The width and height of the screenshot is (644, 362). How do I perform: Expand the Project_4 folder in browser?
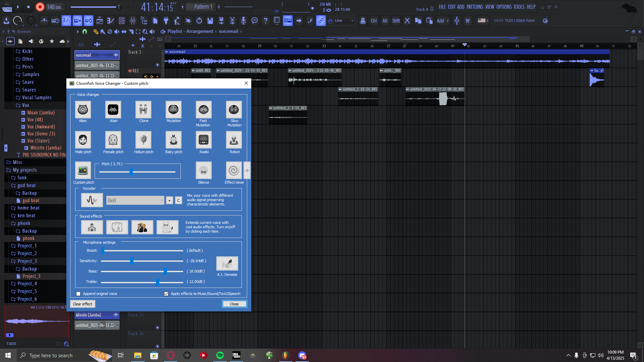(x=27, y=284)
